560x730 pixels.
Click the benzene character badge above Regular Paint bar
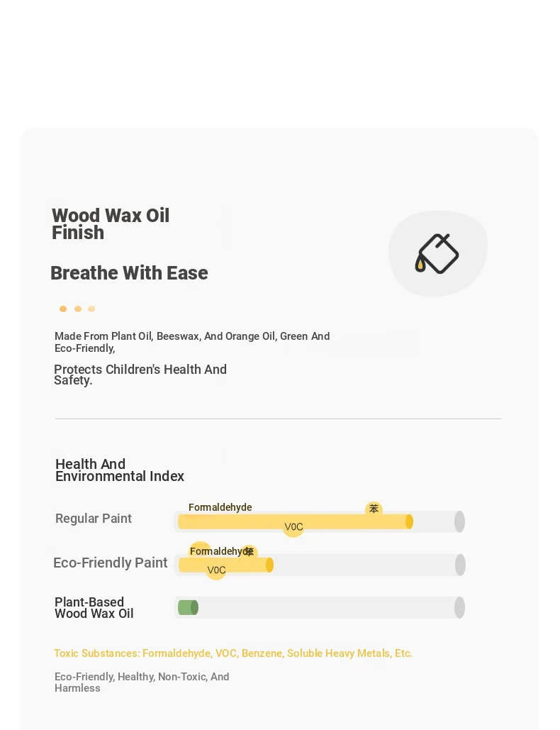coord(374,509)
